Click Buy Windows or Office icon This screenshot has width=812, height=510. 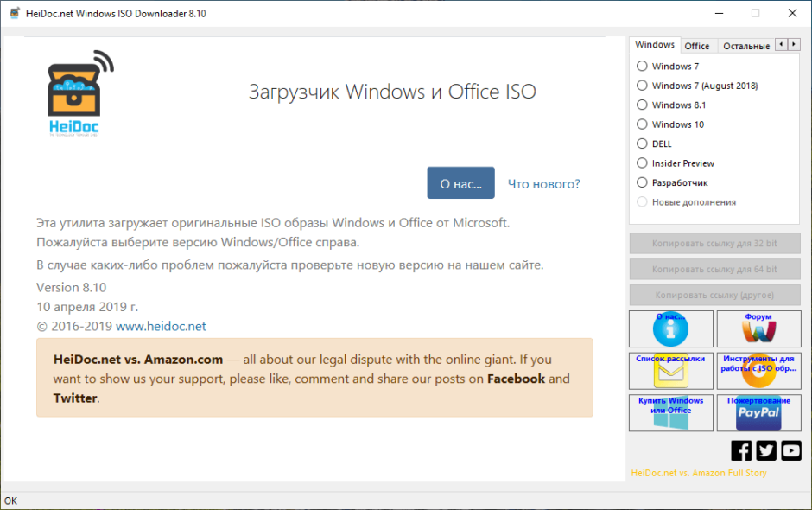click(x=671, y=413)
